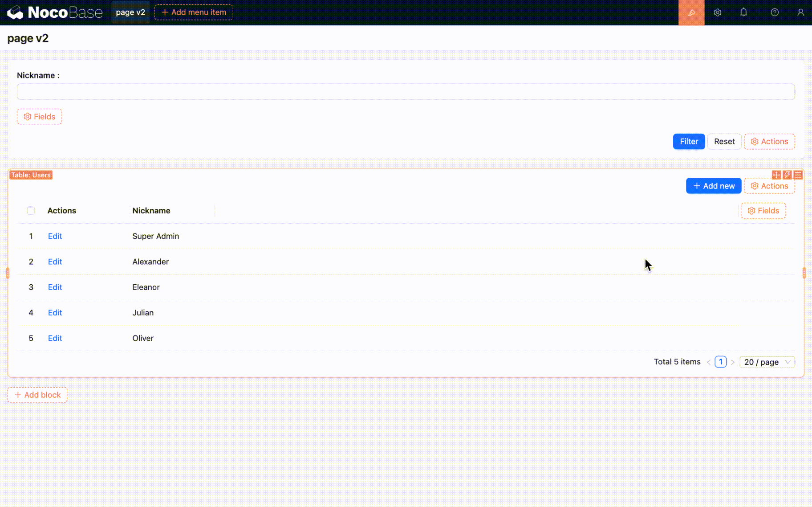This screenshot has height=507, width=812.
Task: Open the 20 / page size dropdown
Action: (x=767, y=362)
